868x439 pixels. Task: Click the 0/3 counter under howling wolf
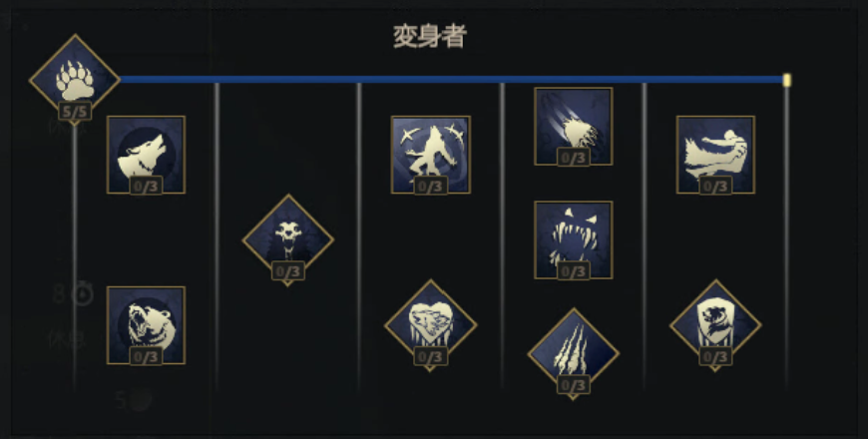[146, 186]
